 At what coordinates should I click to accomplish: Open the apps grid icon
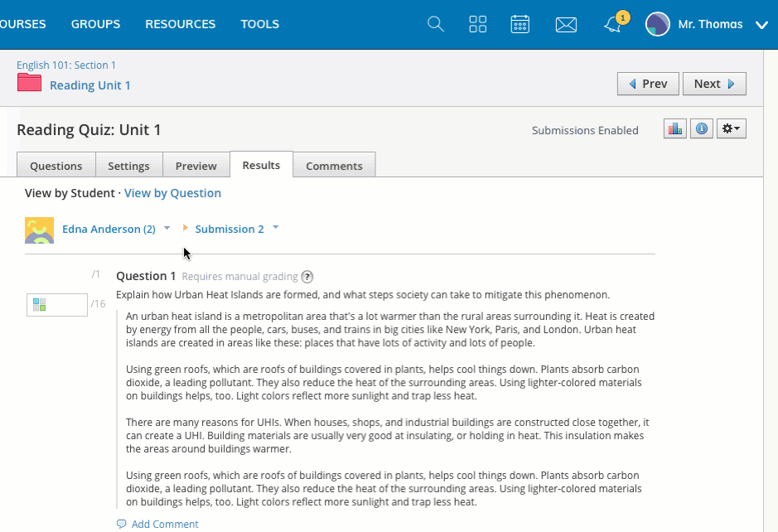478,24
